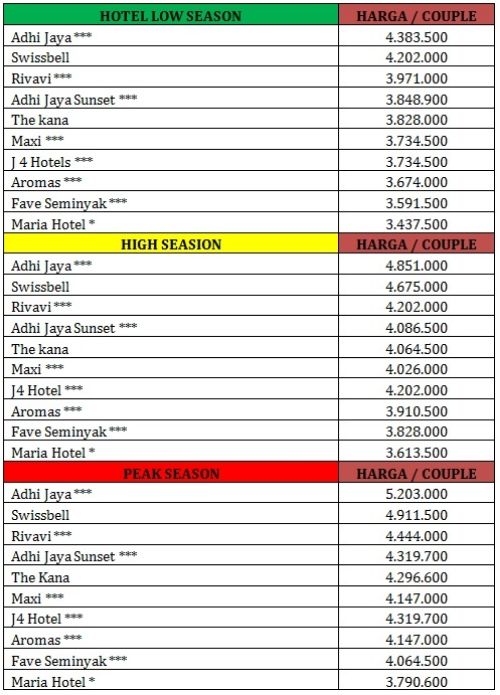Click the last price 3.790.600
500x695 pixels.
tap(416, 682)
